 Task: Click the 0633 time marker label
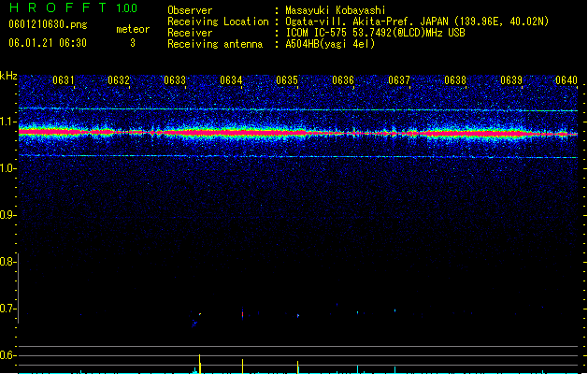[x=175, y=80]
